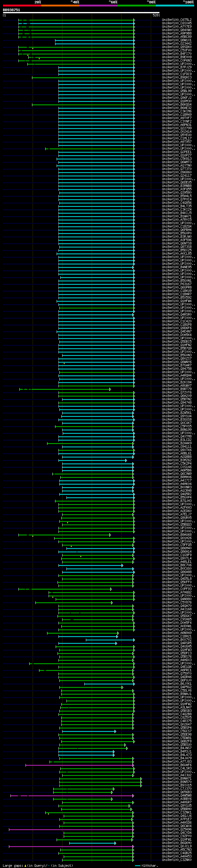Click the 'Large gaps:' legend text
This screenshot has height=868, width=197.
[13, 866]
